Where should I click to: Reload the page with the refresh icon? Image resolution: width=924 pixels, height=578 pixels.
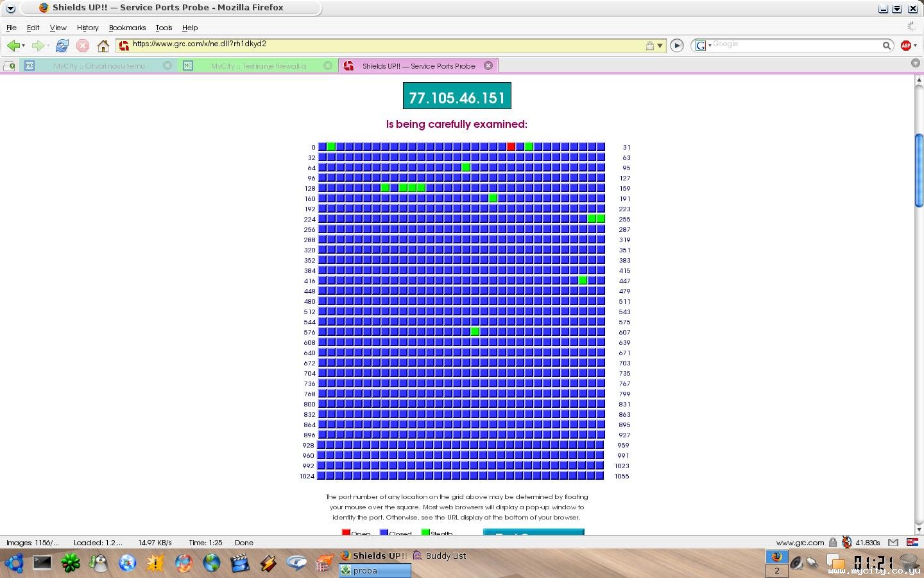pos(62,46)
